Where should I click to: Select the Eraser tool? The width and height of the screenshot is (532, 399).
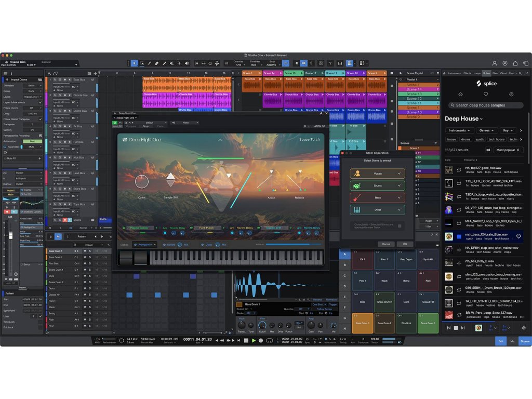coord(157,63)
